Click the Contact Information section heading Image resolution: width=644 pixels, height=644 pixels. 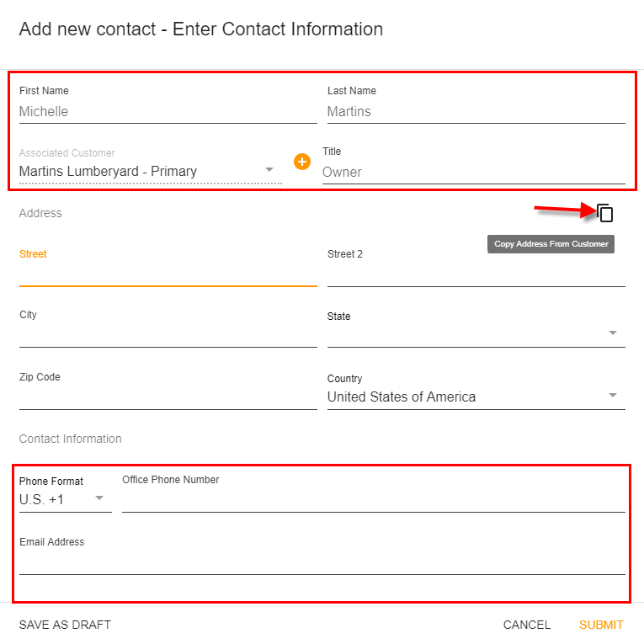pos(71,439)
